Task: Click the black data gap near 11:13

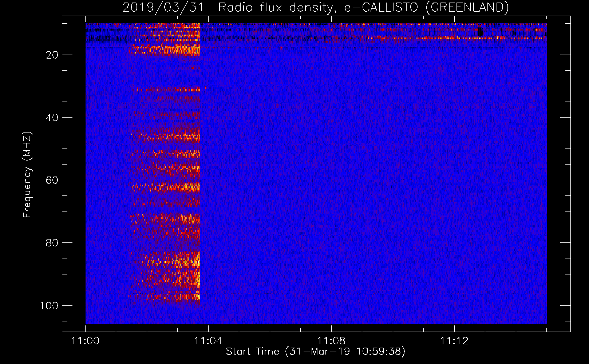Action: pyautogui.click(x=480, y=32)
